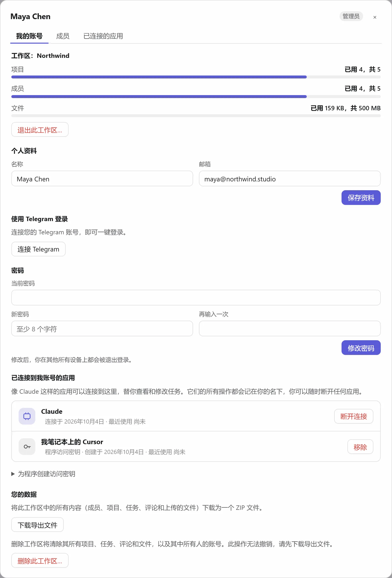Click the 已用 159 KB，共 500 MB text
This screenshot has height=578, width=392.
click(x=346, y=108)
